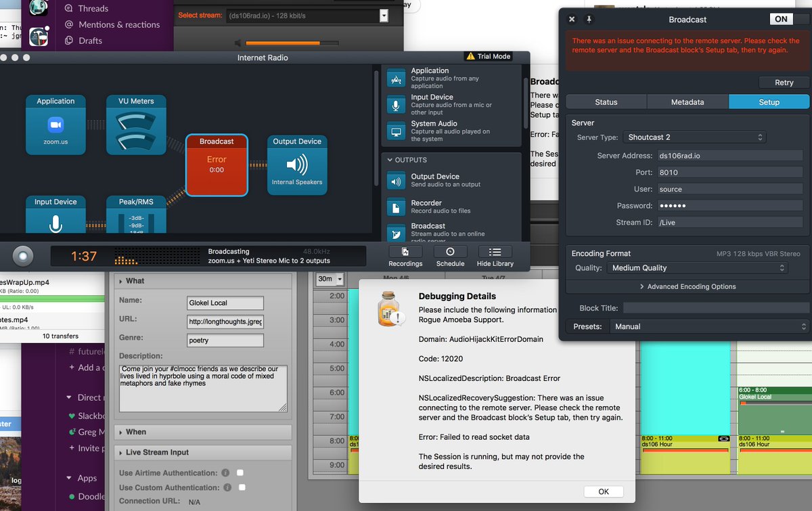Open the Presets dropdown
812x511 pixels.
click(710, 326)
